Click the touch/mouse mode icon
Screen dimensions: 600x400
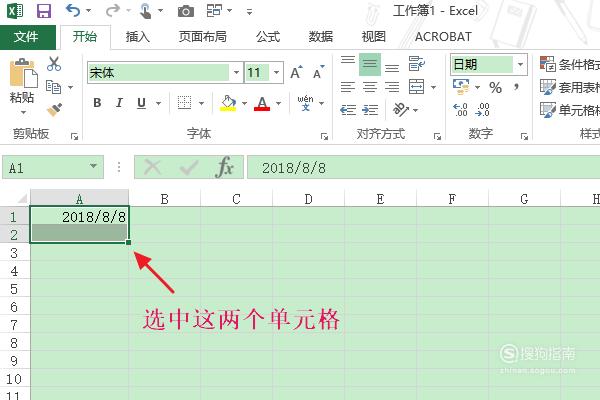[145, 11]
